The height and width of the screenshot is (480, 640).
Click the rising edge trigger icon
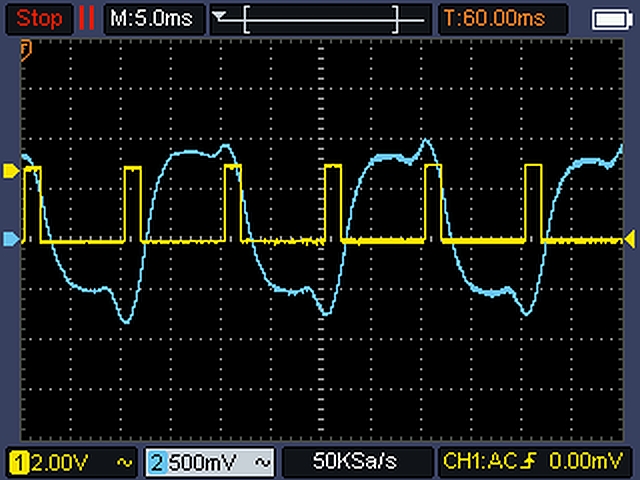530,461
